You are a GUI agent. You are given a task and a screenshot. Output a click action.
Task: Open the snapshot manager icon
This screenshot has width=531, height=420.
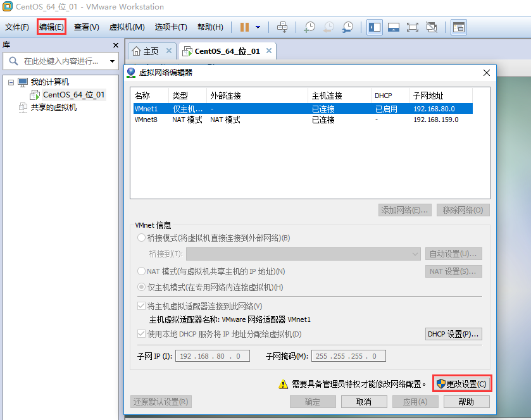[347, 27]
